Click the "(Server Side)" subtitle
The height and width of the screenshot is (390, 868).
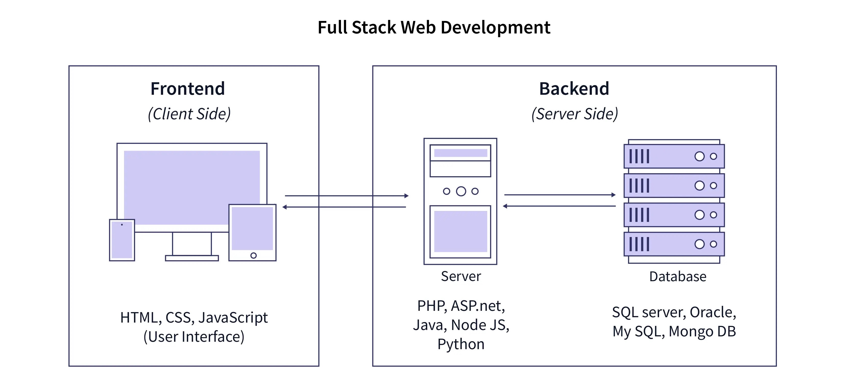coord(575,114)
